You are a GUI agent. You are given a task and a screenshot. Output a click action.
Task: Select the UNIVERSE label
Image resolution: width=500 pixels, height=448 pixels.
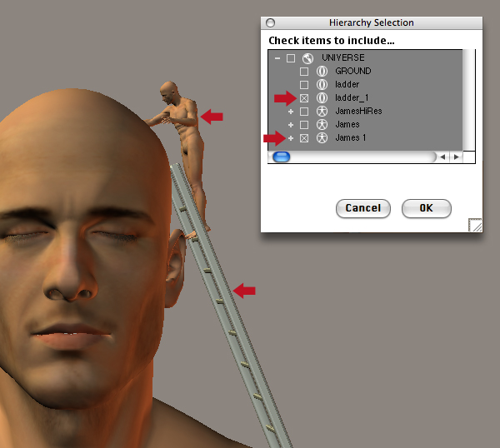pyautogui.click(x=342, y=57)
